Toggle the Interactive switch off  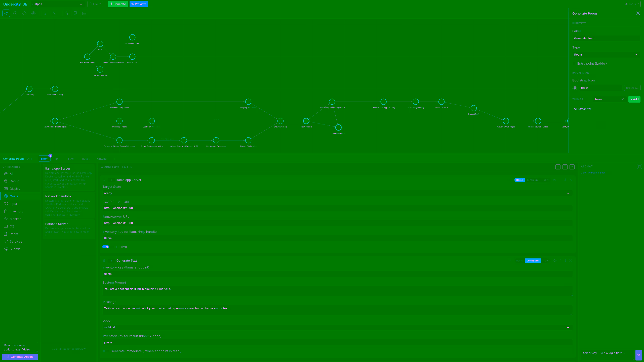[106, 247]
